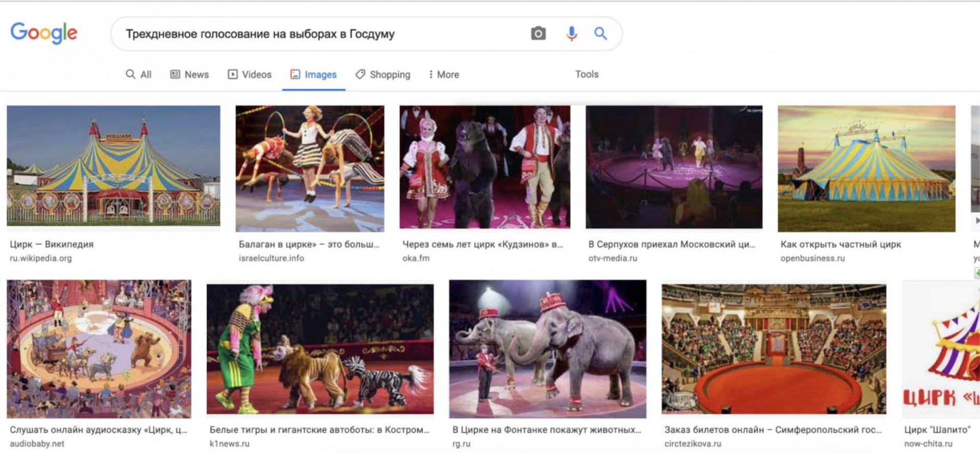Click the blue magnifier search button
This screenshot has width=980, height=453.
pos(601,34)
